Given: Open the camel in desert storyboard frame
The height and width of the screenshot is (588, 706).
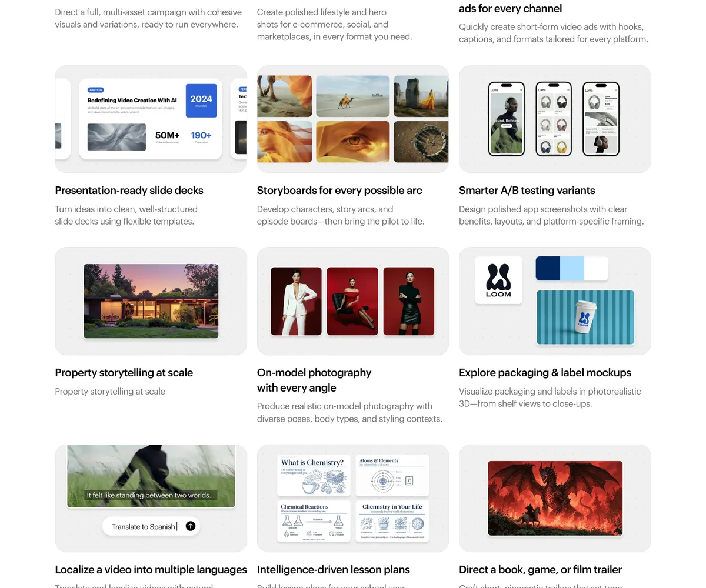Looking at the screenshot, I should click(x=353, y=96).
